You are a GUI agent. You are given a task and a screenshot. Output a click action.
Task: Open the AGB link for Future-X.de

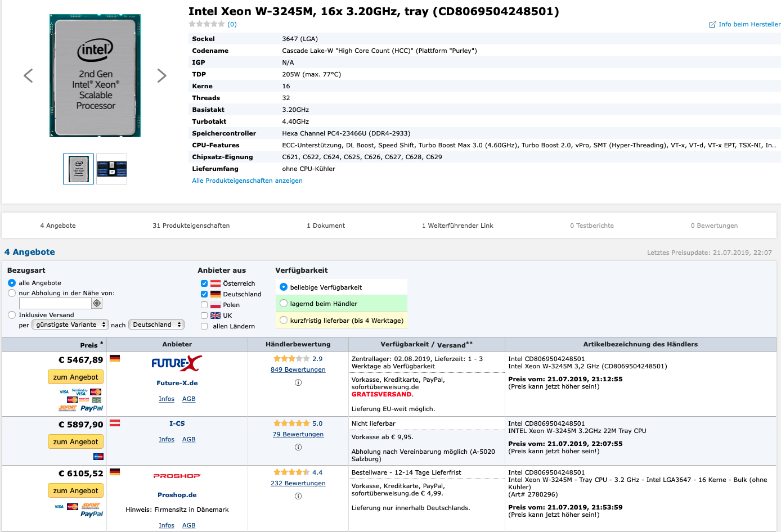[x=189, y=399]
